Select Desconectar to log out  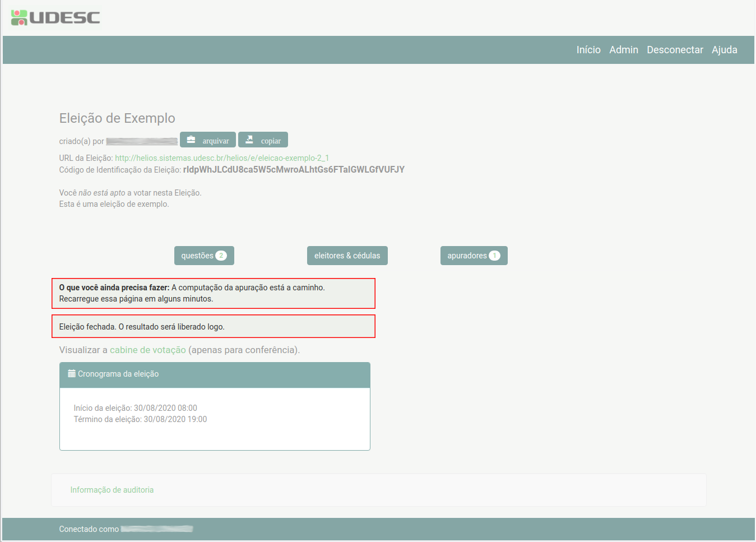pos(675,50)
